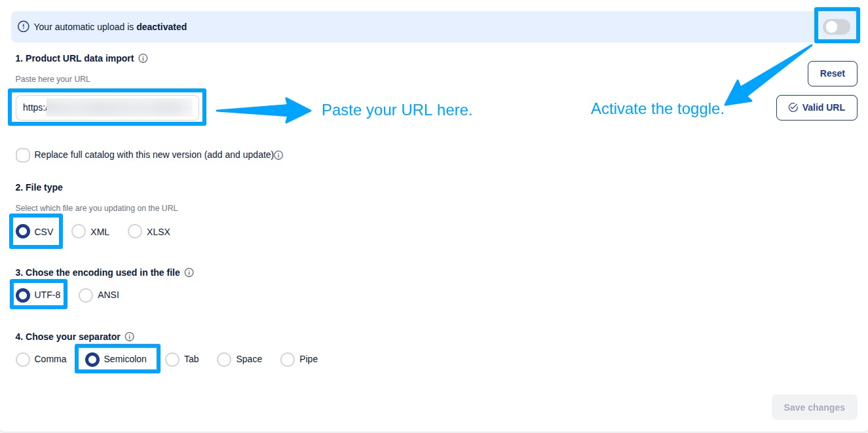Click the Save changes button
Viewport: 868px width, 433px height.
tap(814, 407)
